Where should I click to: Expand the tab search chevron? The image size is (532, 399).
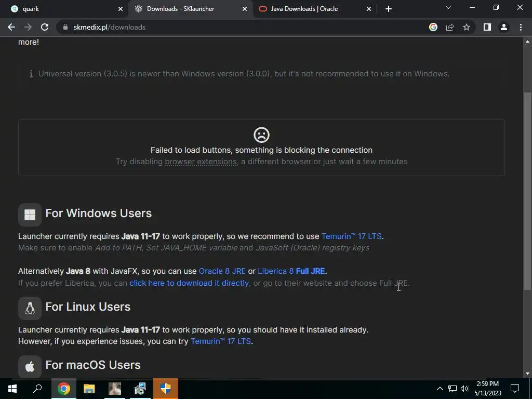448,7
